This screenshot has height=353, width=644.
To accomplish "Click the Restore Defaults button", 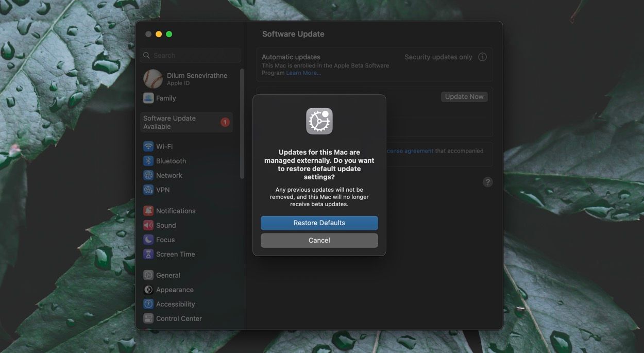I will pos(319,223).
